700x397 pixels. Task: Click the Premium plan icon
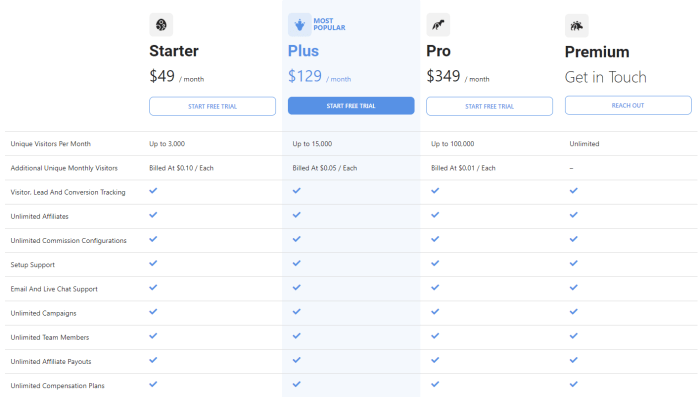tap(577, 25)
